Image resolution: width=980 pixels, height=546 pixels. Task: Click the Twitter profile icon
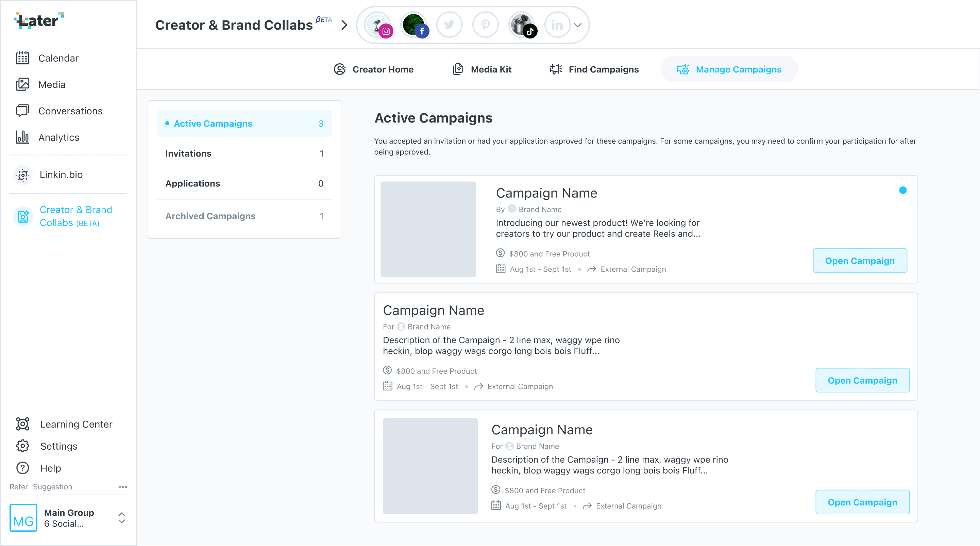(x=449, y=25)
